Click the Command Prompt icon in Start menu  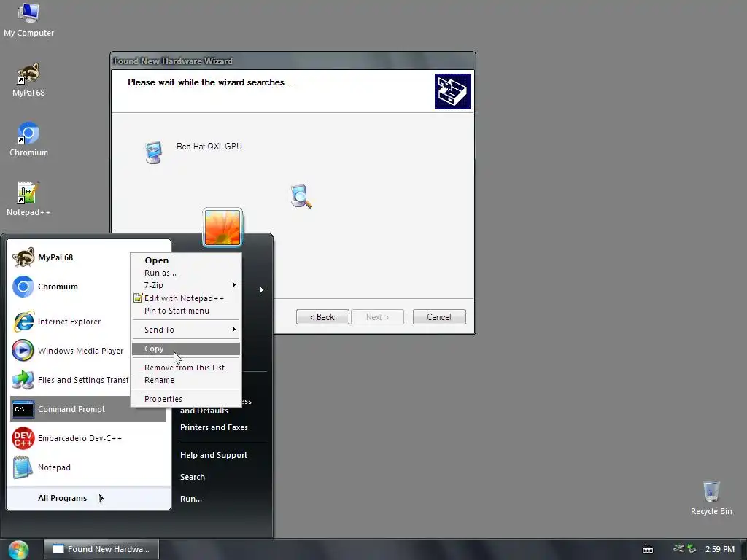23,410
